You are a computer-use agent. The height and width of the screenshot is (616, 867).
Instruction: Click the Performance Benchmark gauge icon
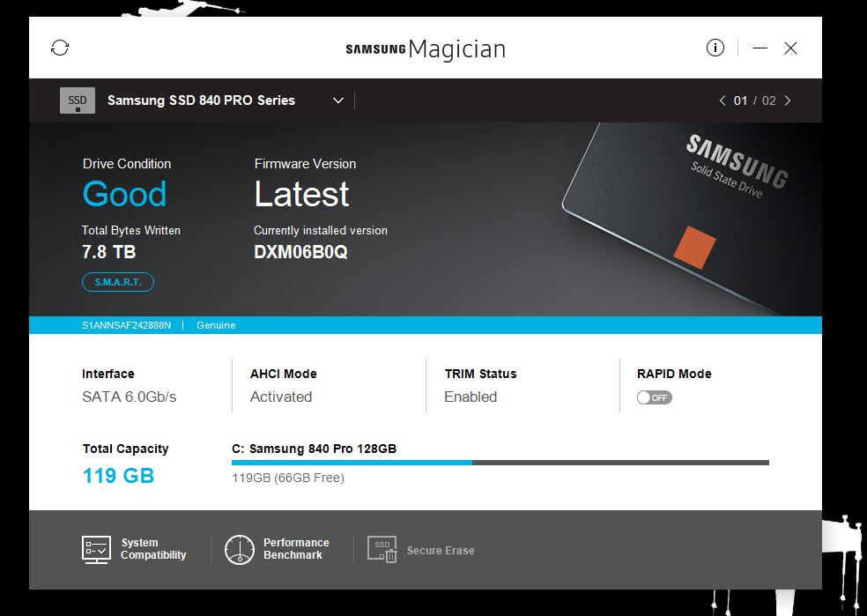240,550
